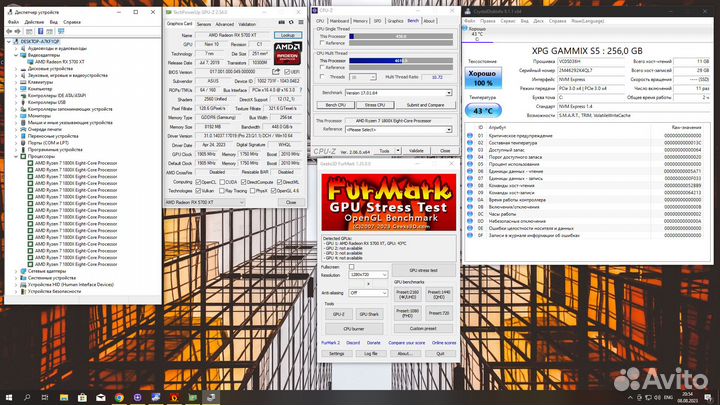This screenshot has height=405, width=720.
Task: Toggle the UEFI checkbox in GPU-Z
Action: click(x=287, y=72)
